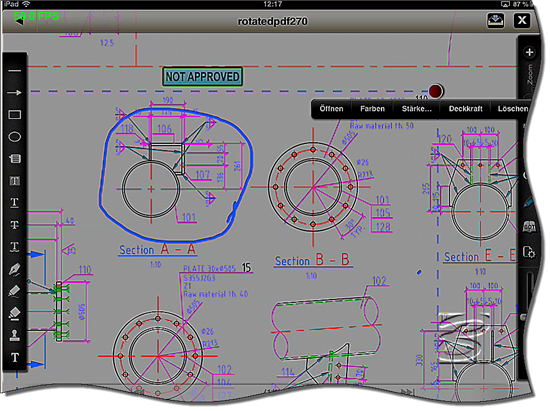Select the Strikethrough text tool
The height and width of the screenshot is (411, 550).
click(x=14, y=225)
